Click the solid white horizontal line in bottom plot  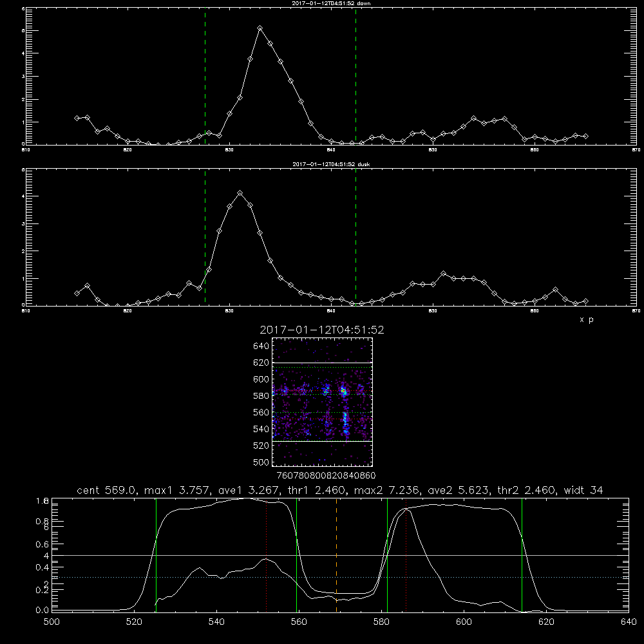(340, 555)
